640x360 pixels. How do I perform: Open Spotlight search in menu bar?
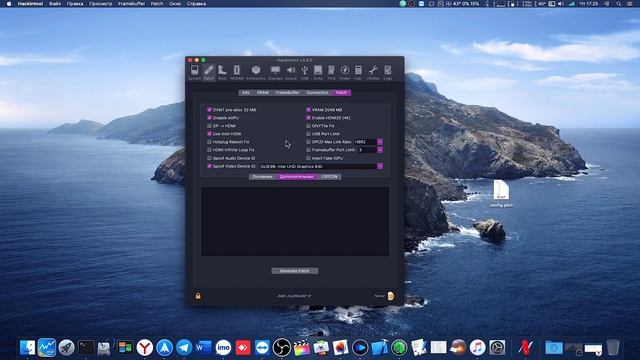(619, 4)
